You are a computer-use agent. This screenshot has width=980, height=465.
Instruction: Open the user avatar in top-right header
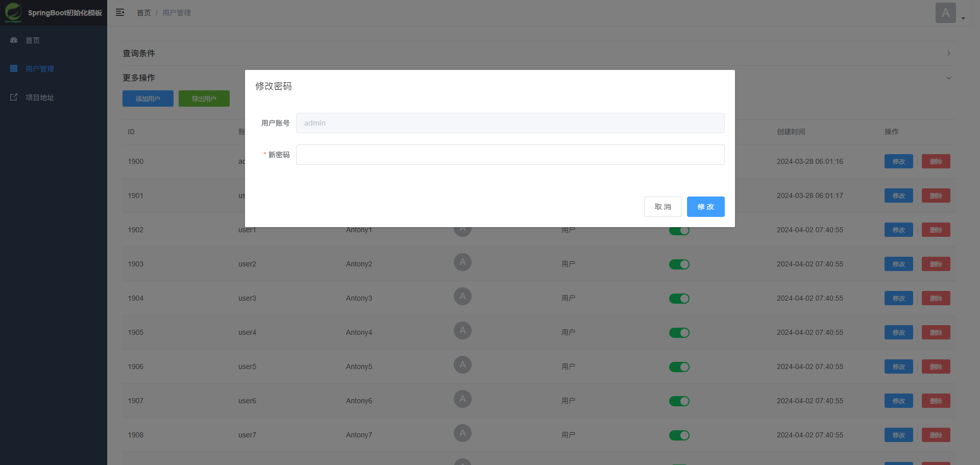945,13
